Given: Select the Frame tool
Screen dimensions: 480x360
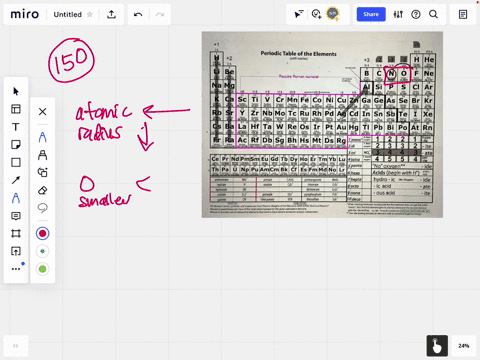Looking at the screenshot, I should 16,233.
